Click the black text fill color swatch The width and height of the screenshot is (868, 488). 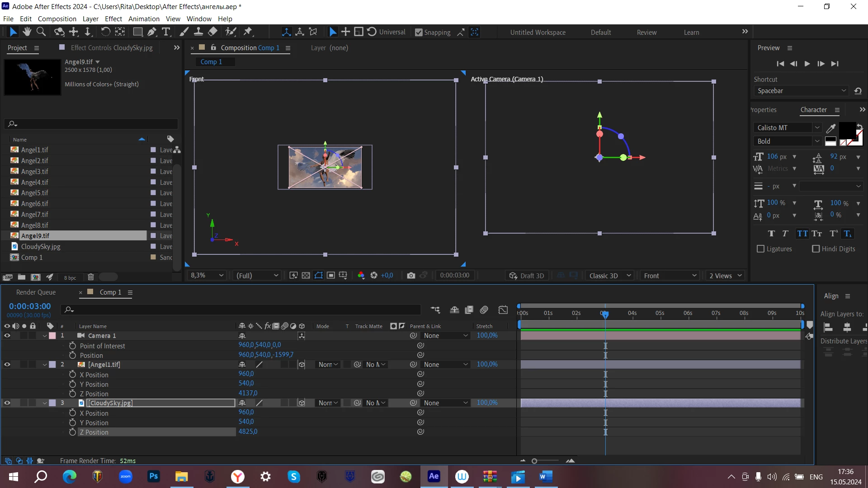[x=847, y=130]
